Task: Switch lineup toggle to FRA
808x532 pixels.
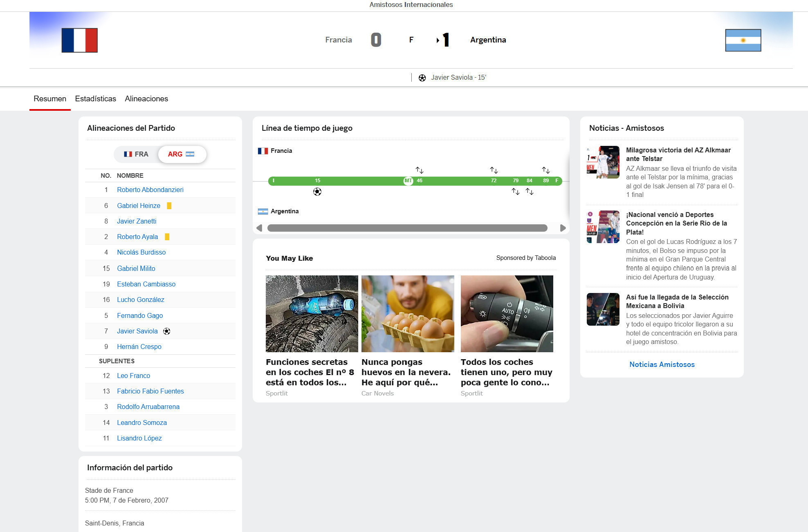Action: [137, 154]
